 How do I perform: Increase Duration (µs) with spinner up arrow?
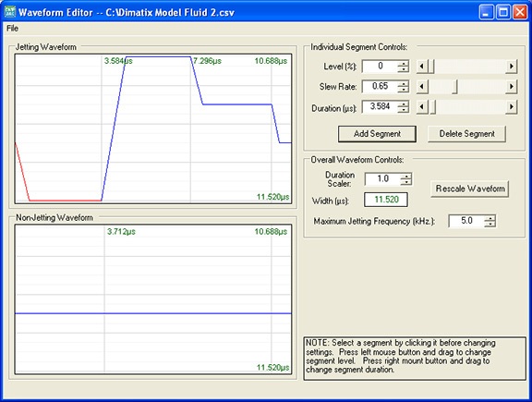tap(403, 104)
